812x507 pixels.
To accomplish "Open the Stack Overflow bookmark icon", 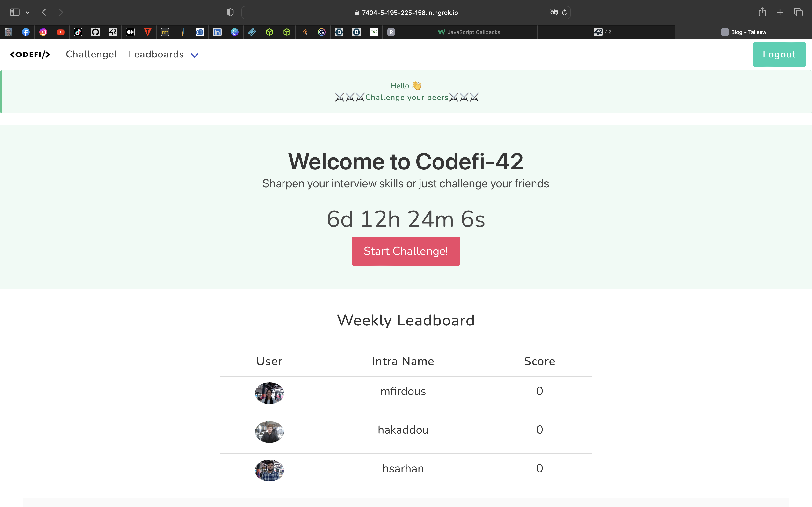I will 304,32.
